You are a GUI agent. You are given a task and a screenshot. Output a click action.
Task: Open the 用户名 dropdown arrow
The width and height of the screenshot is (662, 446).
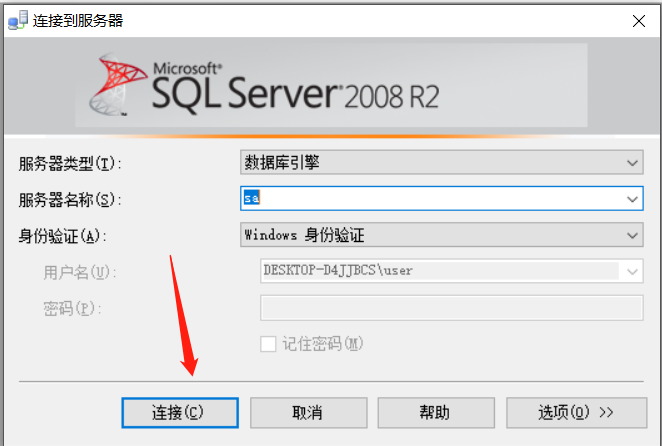pos(632,272)
